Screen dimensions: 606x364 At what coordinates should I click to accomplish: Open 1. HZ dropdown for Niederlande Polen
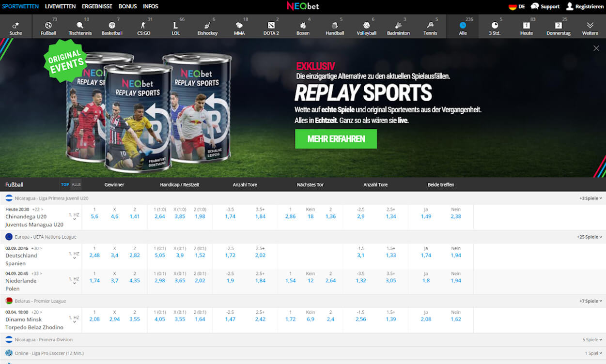(x=74, y=281)
